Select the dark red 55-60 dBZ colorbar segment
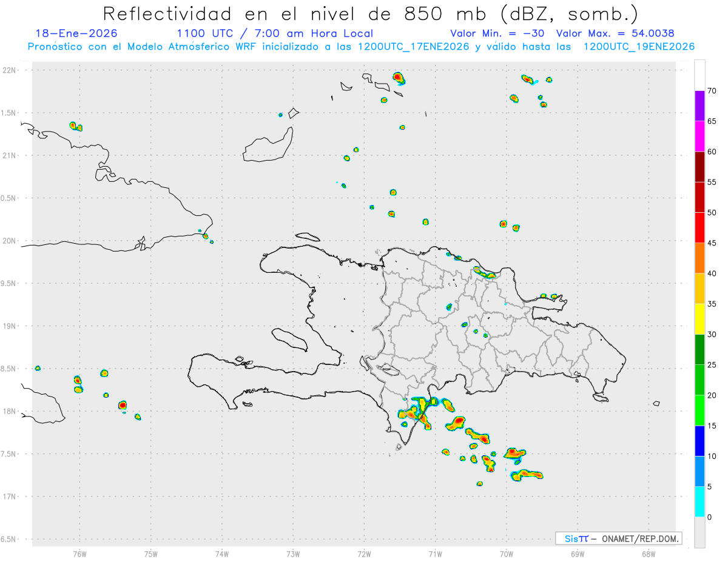 pos(699,167)
